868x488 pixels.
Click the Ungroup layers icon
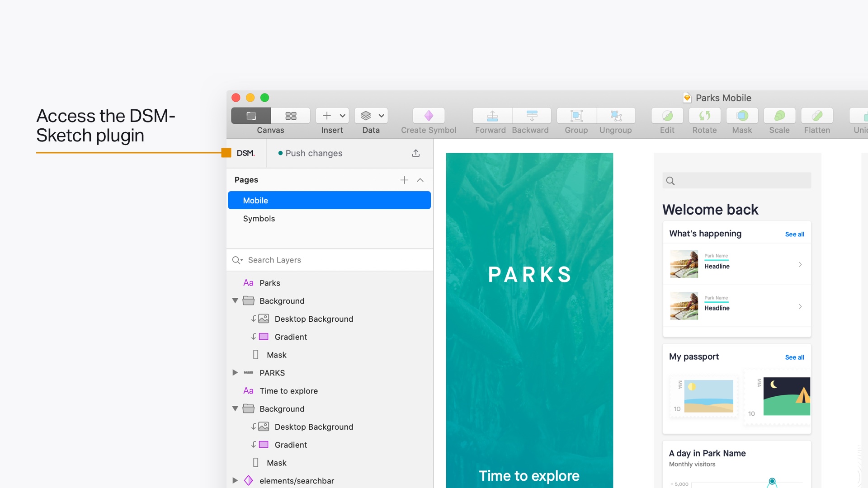616,116
